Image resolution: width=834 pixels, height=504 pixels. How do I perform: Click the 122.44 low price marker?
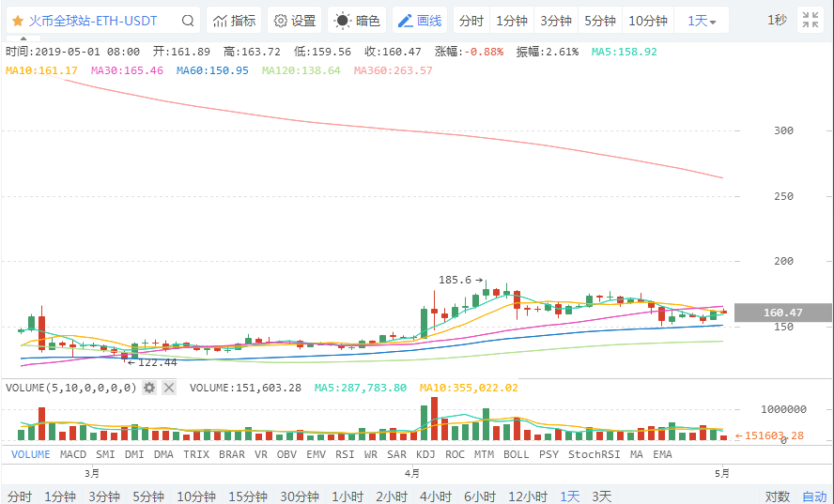coord(152,362)
